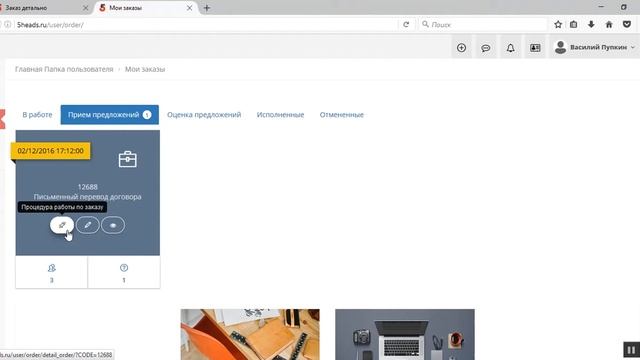Image resolution: width=640 pixels, height=360 pixels.
Task: Click order title Письменный перевод договора
Action: coord(88,197)
